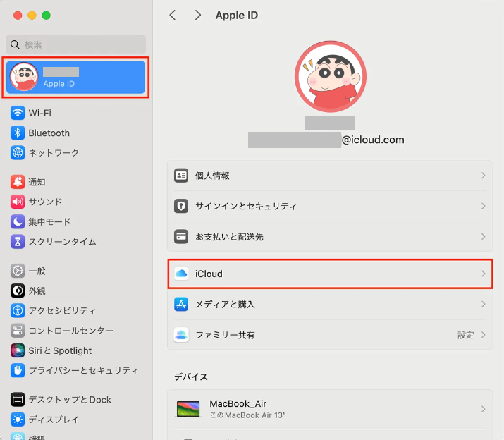Viewport: 504px width, 440px height.
Task: Open ネットワーク settings label
Action: 54,153
